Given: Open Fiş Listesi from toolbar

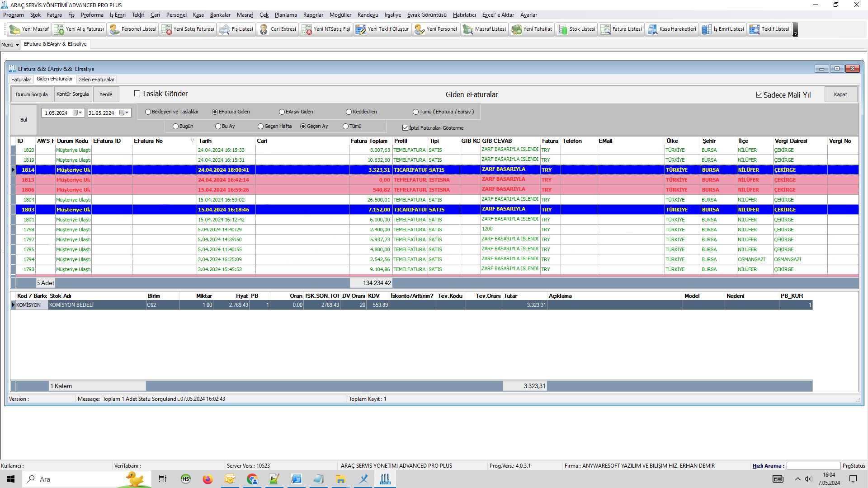Looking at the screenshot, I should 236,29.
